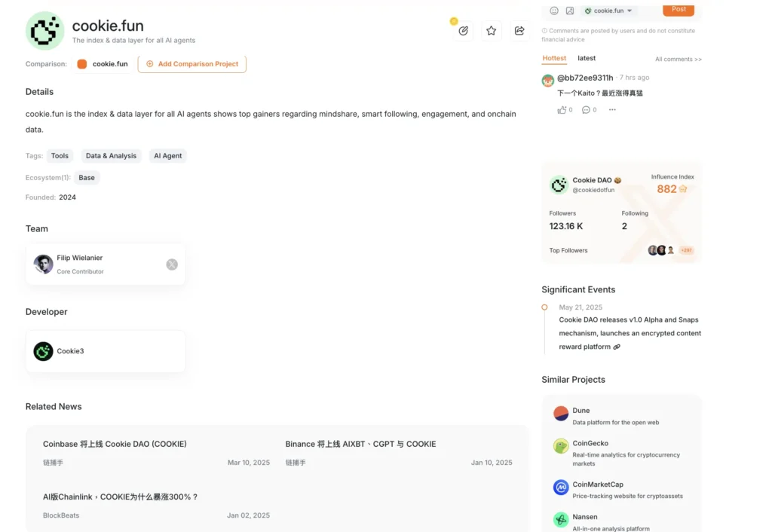
Task: Click the May 21, 2025 timeline marker
Action: point(544,307)
